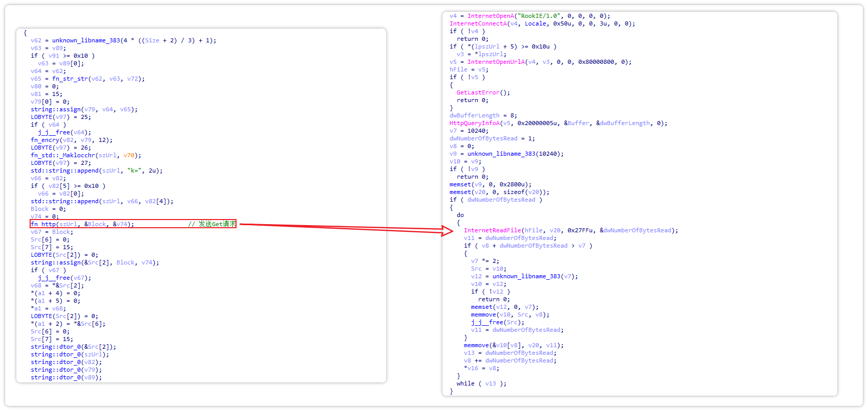Click 'v9 = unknown_libname_383(10240);' line
The width and height of the screenshot is (868, 411).
point(507,154)
